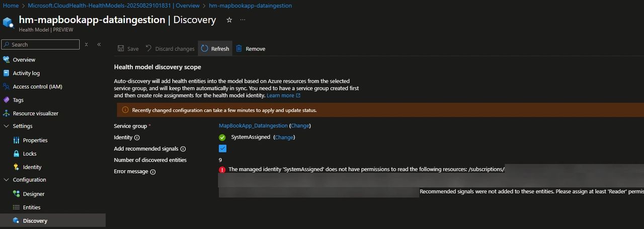Click the Properties bars icon
The height and width of the screenshot is (229, 644).
coord(16,140)
